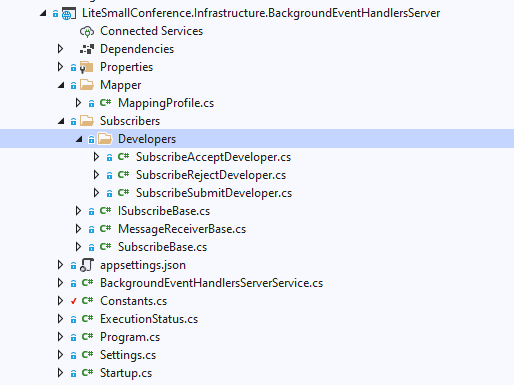This screenshot has width=514, height=385.
Task: Click the Dependencies node icon
Action: [87, 49]
